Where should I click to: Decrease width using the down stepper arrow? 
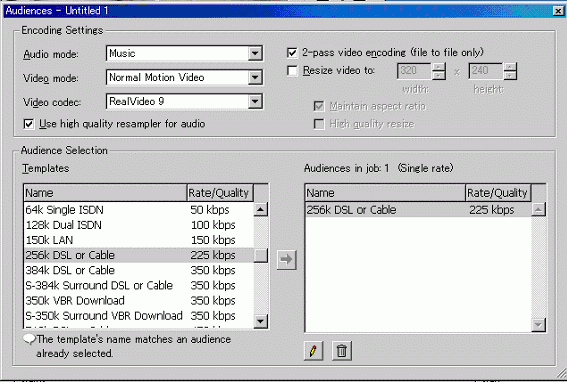[439, 75]
